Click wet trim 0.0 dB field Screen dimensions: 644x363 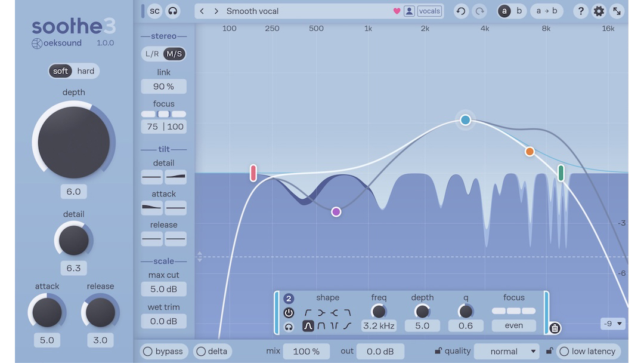[x=163, y=321]
